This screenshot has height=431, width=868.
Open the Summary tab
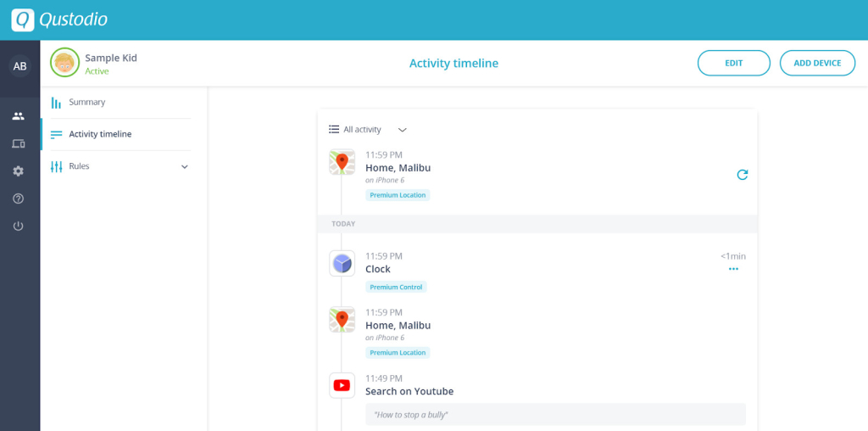tap(87, 103)
